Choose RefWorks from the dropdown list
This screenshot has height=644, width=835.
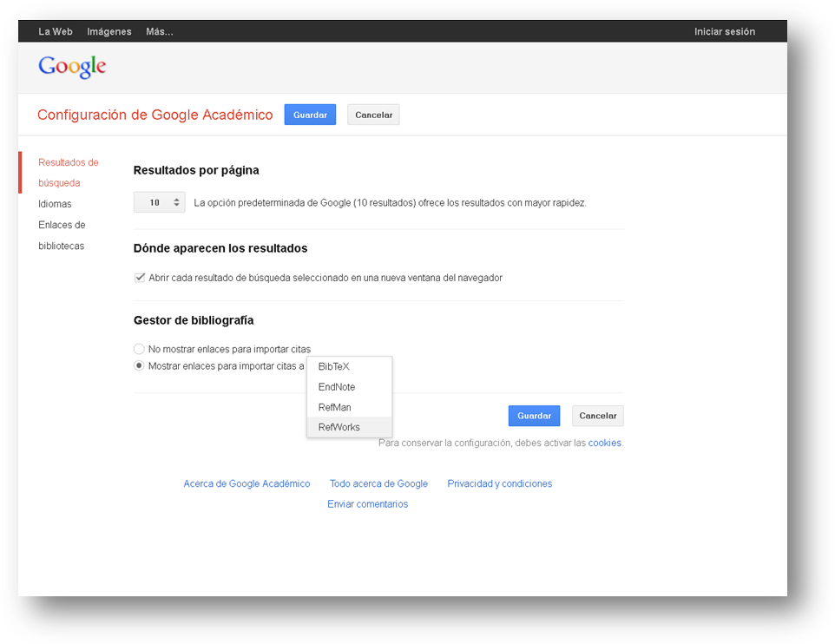coord(349,427)
